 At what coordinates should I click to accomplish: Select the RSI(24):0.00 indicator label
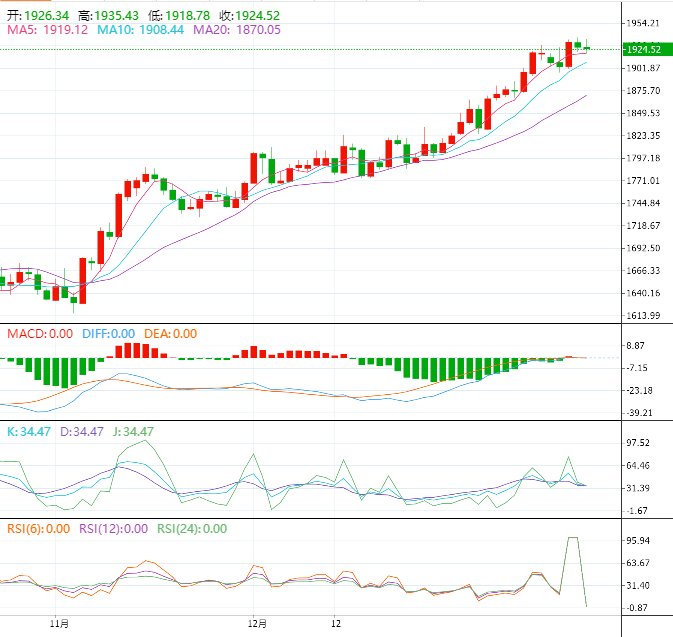click(x=192, y=529)
